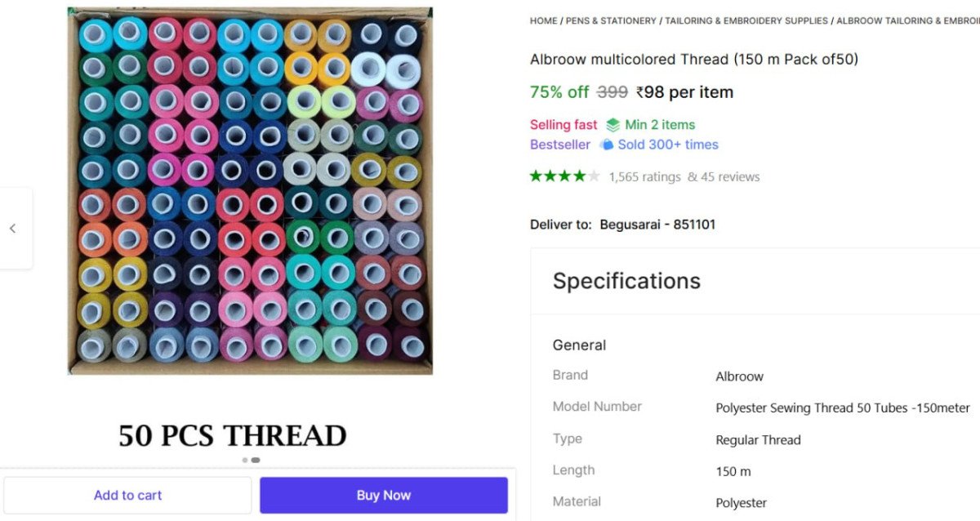The image size is (980, 521).
Task: Open Tailoring & Embroidery Supplies breadcrumb
Action: pyautogui.click(x=746, y=20)
